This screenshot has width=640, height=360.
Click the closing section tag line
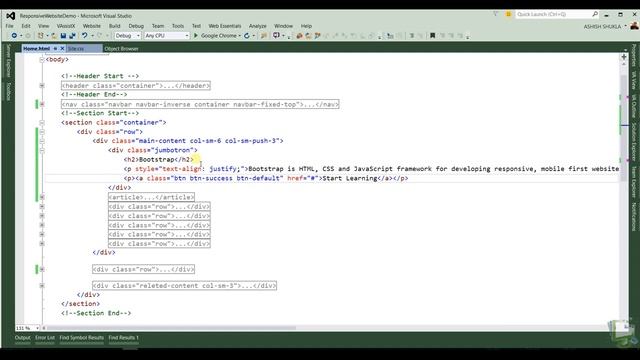tap(80, 304)
